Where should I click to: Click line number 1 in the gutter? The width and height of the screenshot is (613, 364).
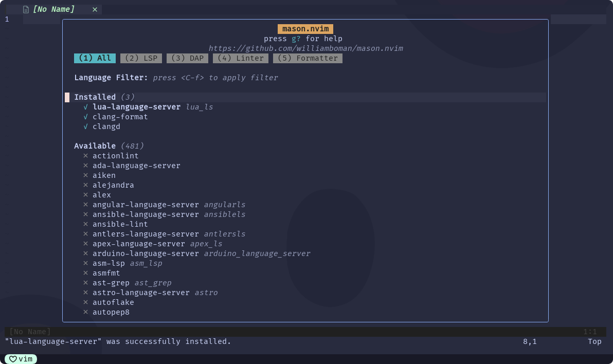[7, 19]
